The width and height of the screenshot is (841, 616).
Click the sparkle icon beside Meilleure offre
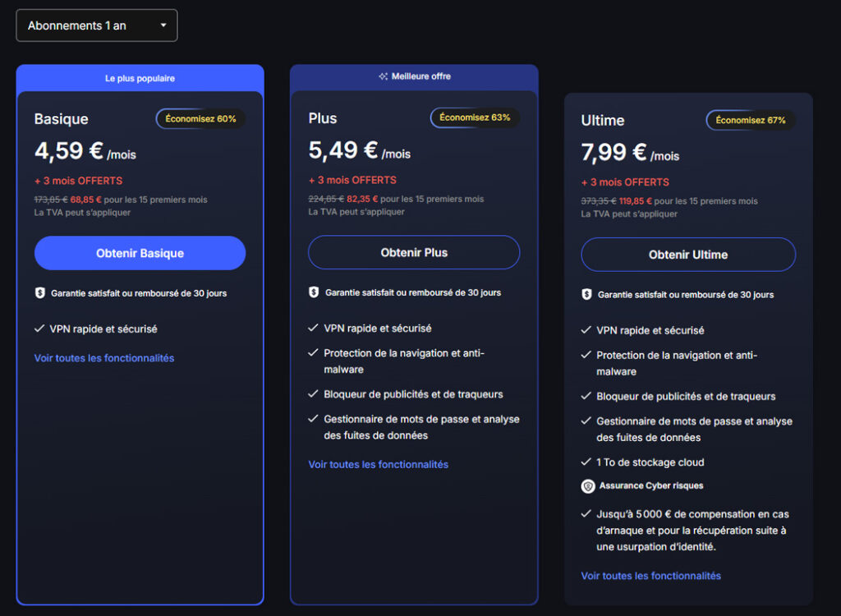(383, 76)
